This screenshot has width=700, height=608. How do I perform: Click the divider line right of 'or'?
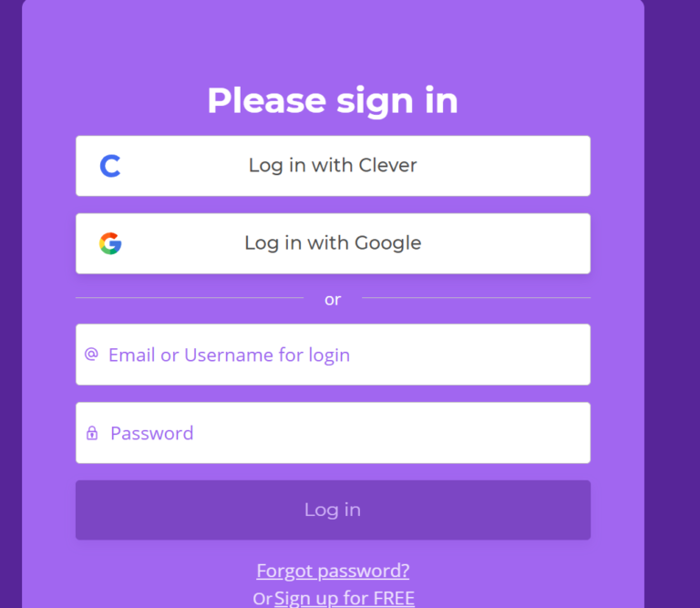(x=477, y=297)
